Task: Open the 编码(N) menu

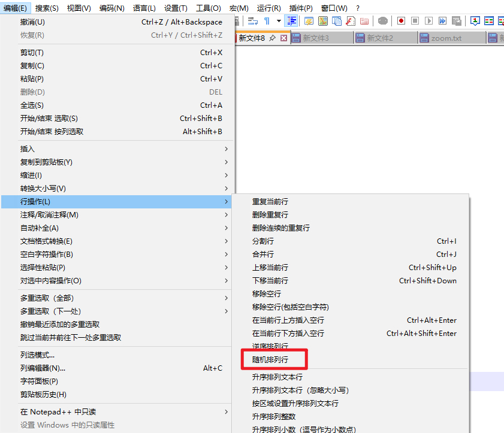Action: click(112, 8)
